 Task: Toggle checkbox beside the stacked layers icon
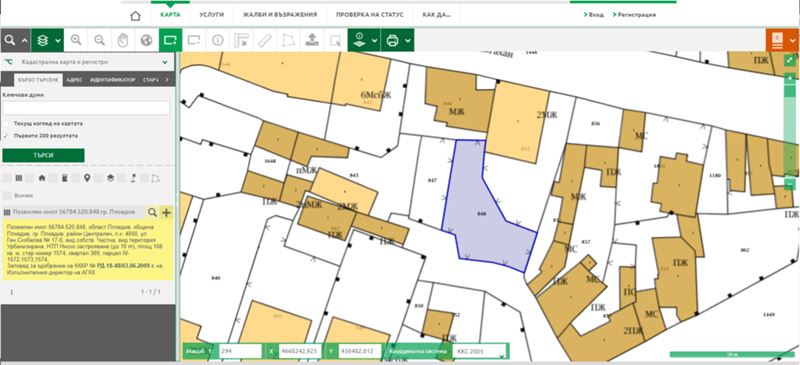[99, 178]
